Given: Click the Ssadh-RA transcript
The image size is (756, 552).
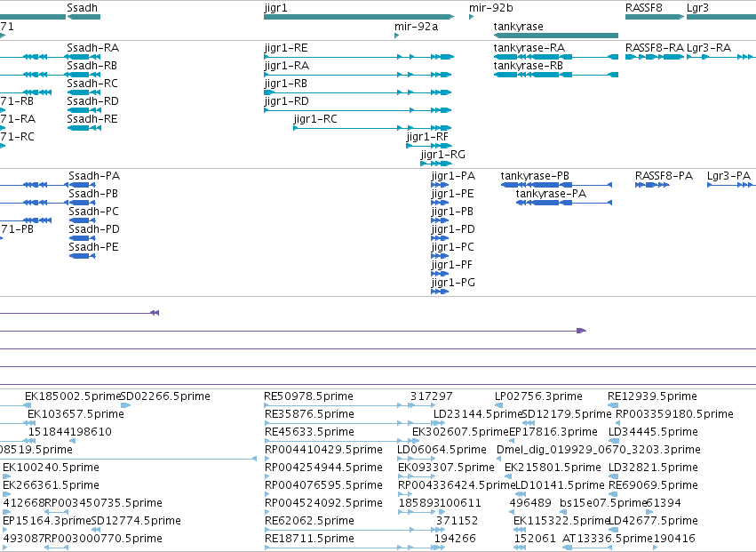Looking at the screenshot, I should (84, 57).
